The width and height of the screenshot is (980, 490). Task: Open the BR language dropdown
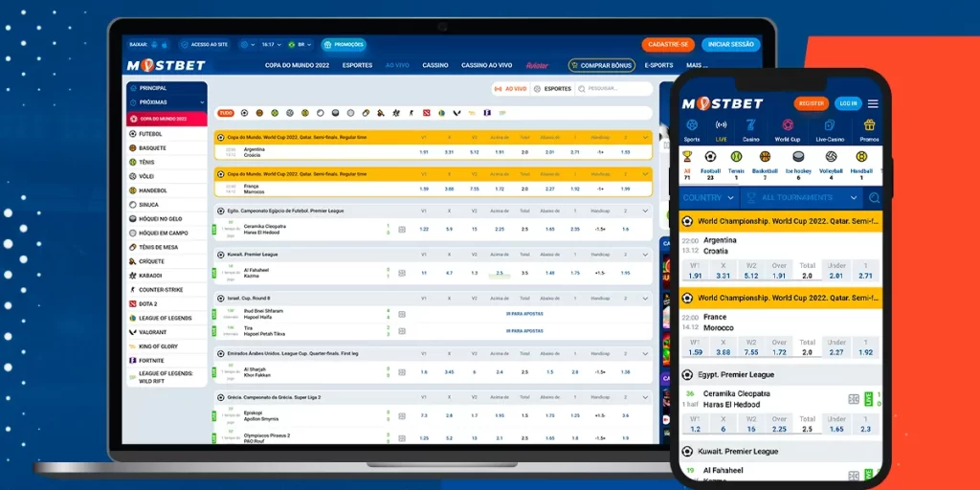[300, 44]
